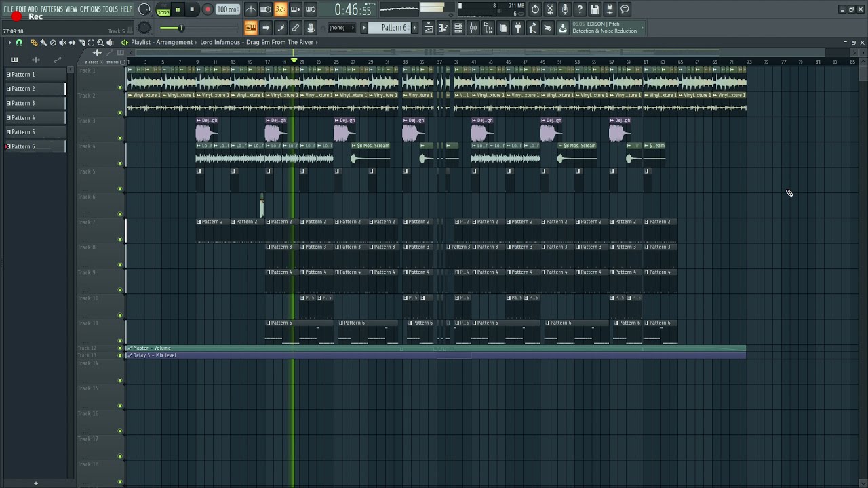Select the zoom magnifier tool
This screenshot has width=868, height=488.
point(100,43)
